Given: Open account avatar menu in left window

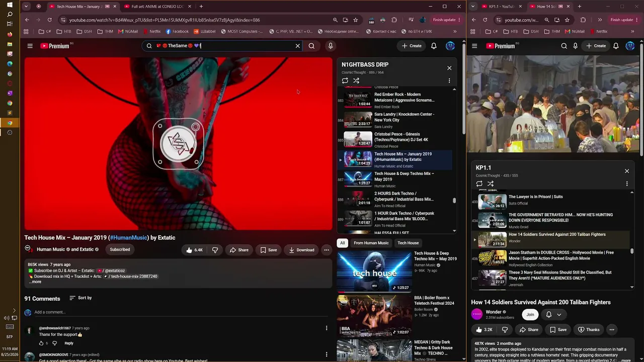Looking at the screenshot, I should [450, 46].
